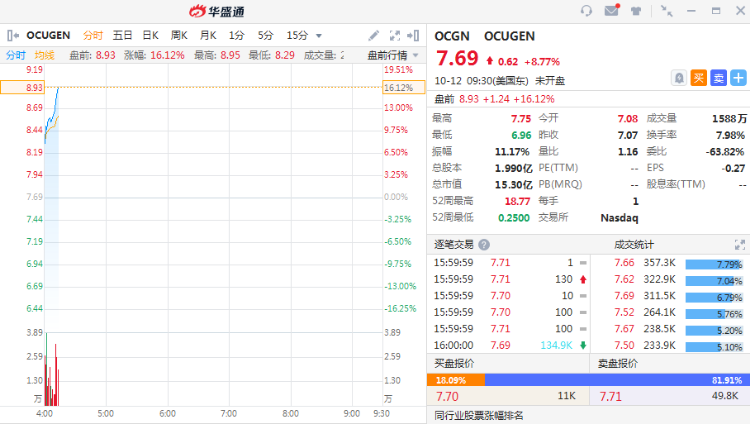The height and width of the screenshot is (424, 750).
Task: Click the 7.62 price in statistics
Action: click(x=624, y=279)
